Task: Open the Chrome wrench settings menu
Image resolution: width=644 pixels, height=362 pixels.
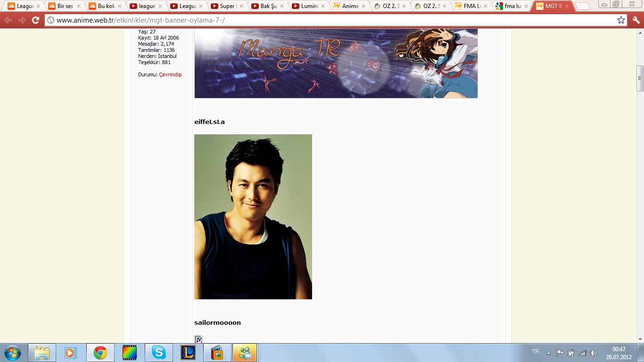Action: point(636,20)
